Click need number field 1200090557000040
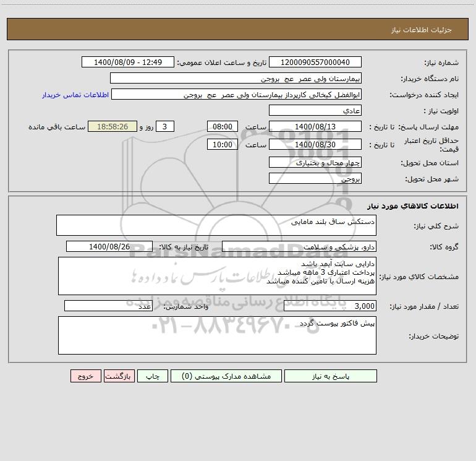 point(315,62)
